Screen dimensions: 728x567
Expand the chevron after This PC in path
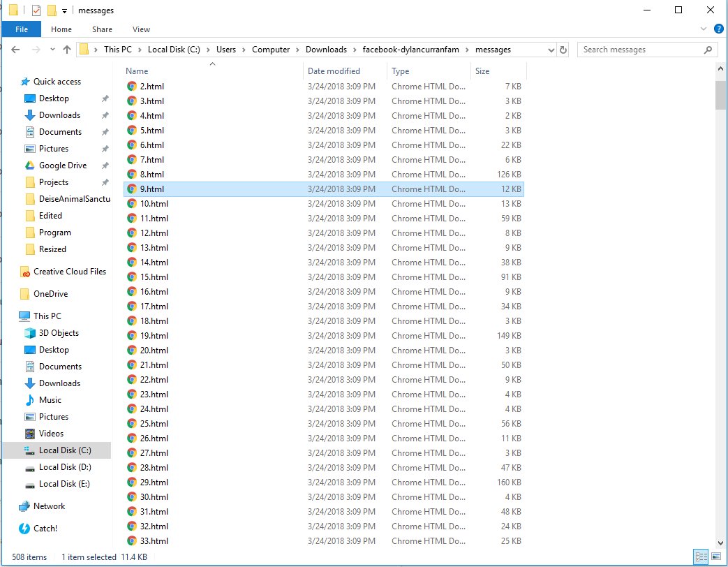coord(140,50)
